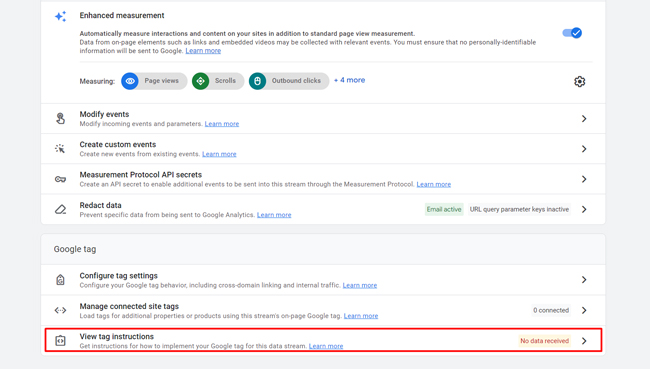
Task: Click the Configure tag settings tag icon
Action: click(x=61, y=280)
